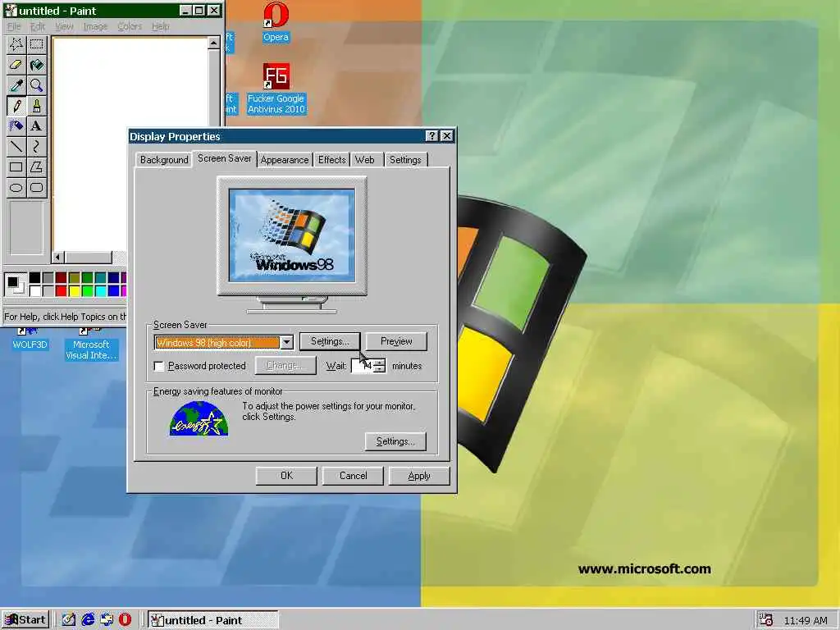840x630 pixels.
Task: Switch to the Appearance tab
Action: (285, 160)
